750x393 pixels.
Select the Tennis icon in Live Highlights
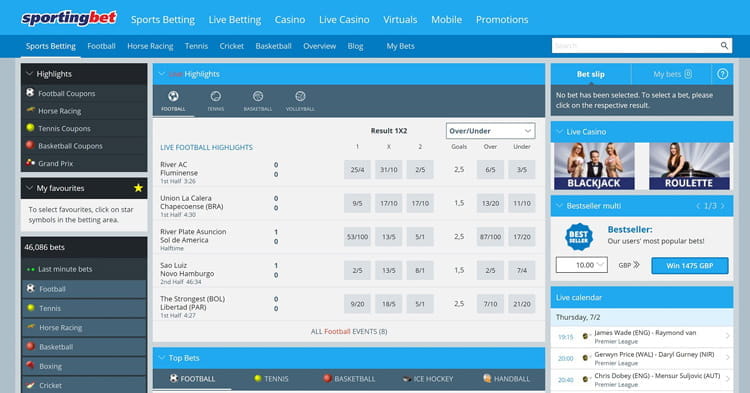pos(216,97)
